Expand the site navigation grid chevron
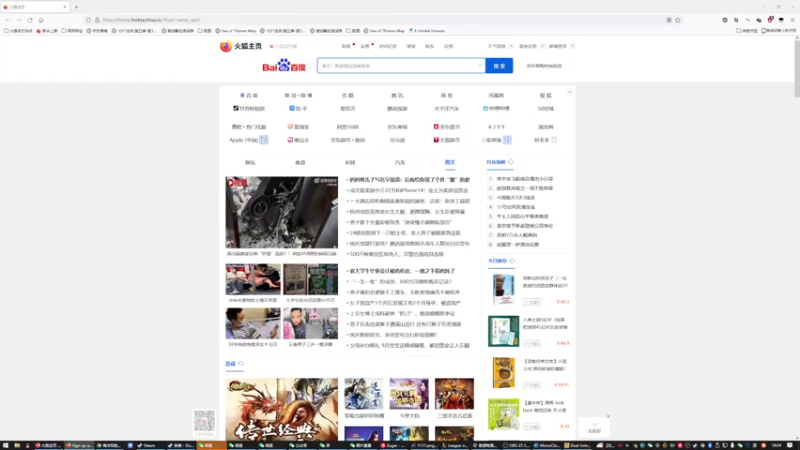This screenshot has width=800, height=450. (x=569, y=92)
